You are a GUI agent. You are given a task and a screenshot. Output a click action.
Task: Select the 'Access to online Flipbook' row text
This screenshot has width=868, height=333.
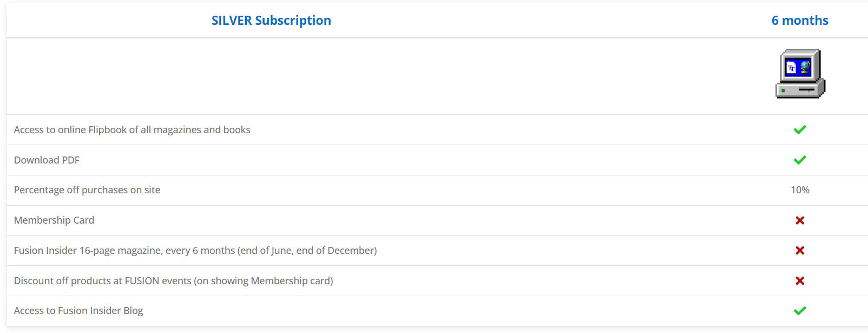point(132,130)
